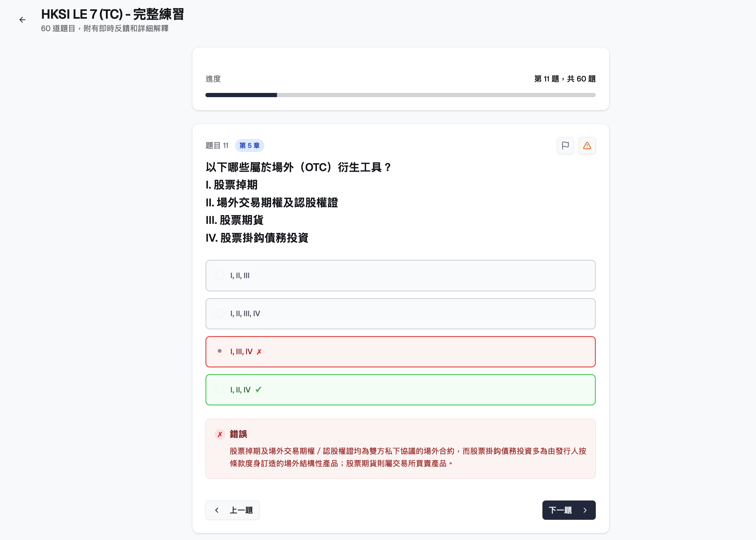756x540 pixels.
Task: Select the radio button for I, II, III
Action: [219, 275]
